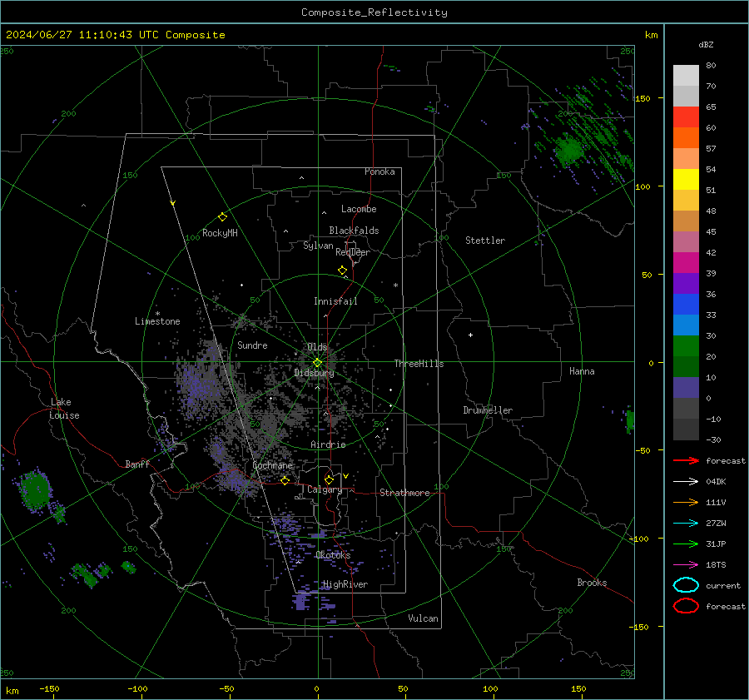The width and height of the screenshot is (749, 700).
Task: Click the Banff map label
Action: tap(137, 464)
